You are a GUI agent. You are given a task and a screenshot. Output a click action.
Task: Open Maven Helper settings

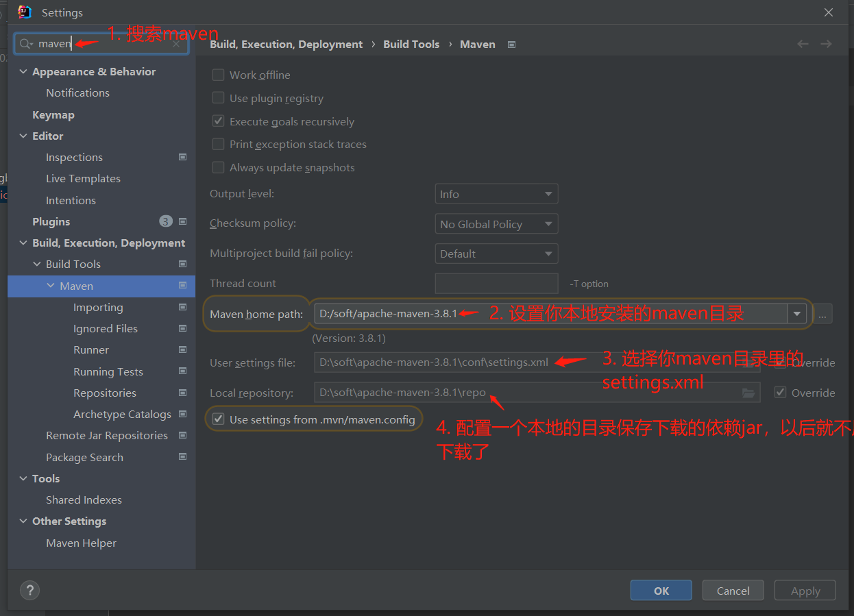pos(81,543)
